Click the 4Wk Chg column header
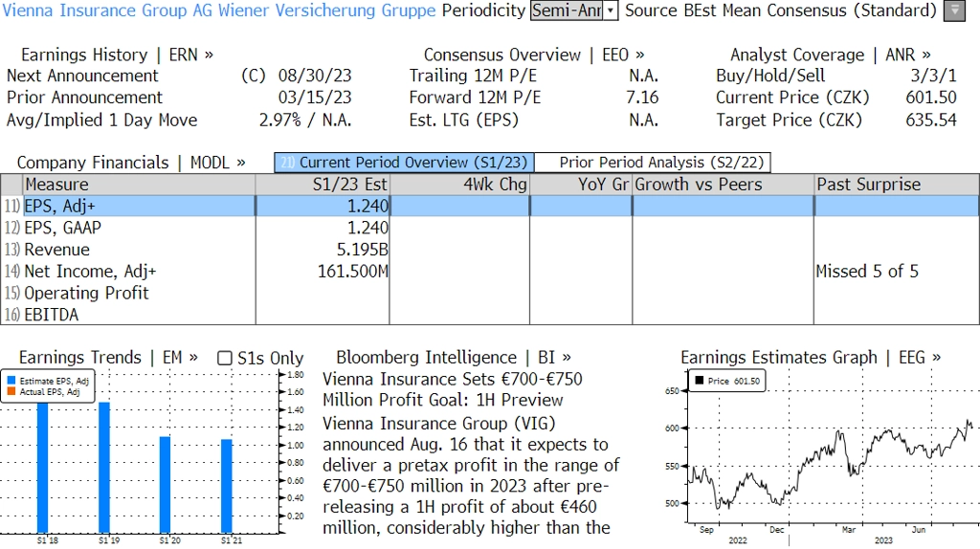Image resolution: width=980 pixels, height=549 pixels. 459,185
